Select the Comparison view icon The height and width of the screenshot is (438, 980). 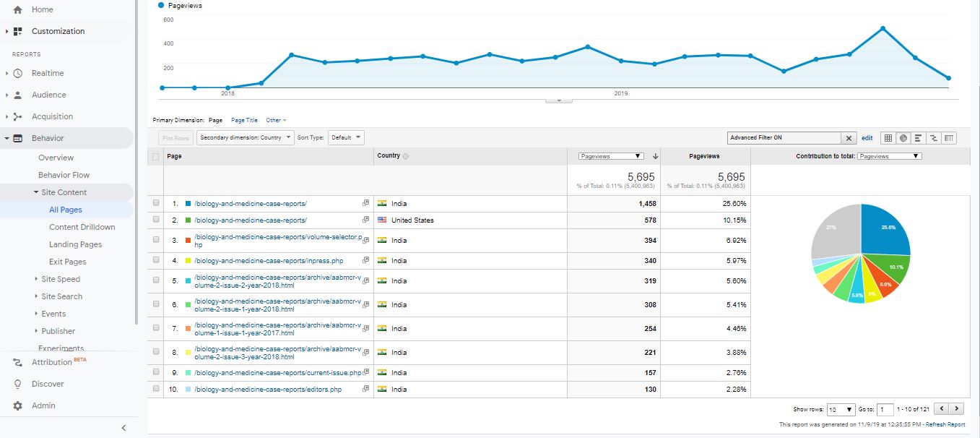tap(934, 138)
